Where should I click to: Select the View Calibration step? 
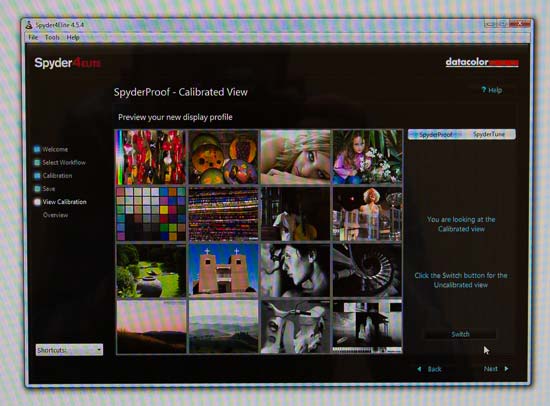point(64,202)
